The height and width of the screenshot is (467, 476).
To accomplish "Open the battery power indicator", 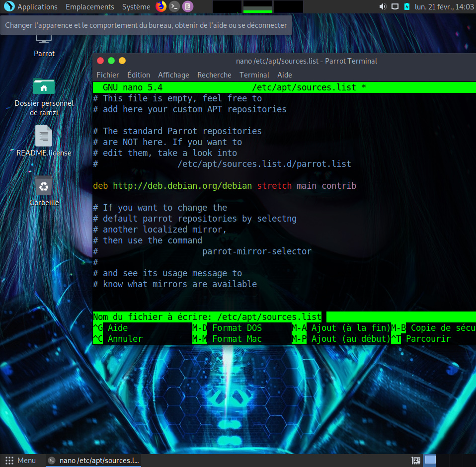I will click(407, 6).
